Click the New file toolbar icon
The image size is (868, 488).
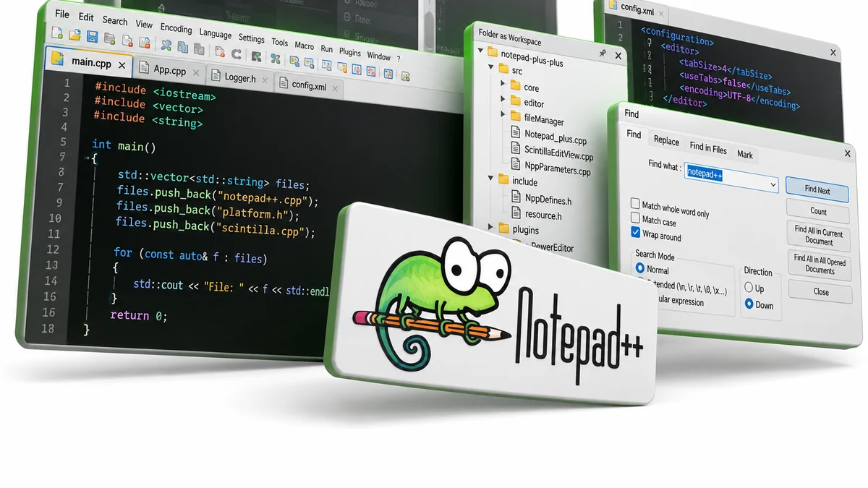click(57, 33)
